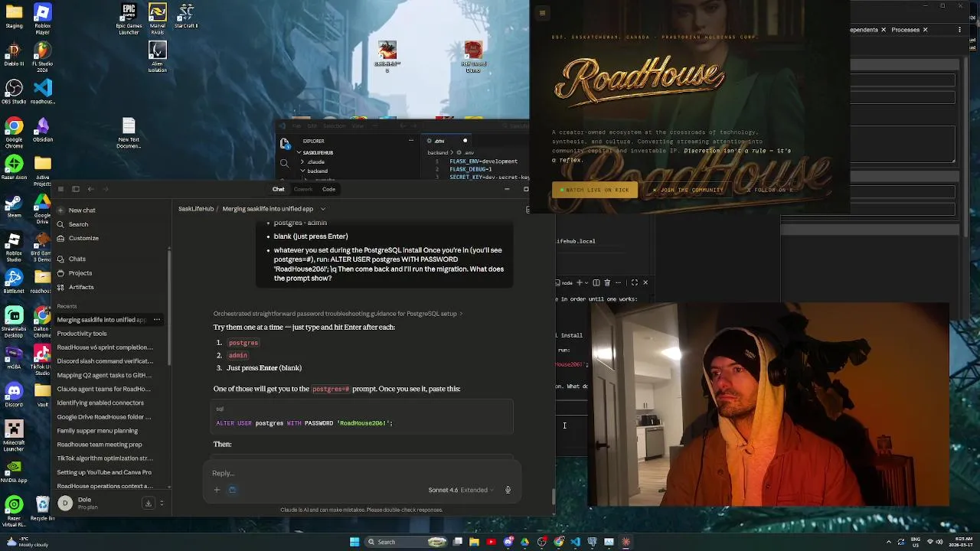980x551 pixels.
Task: Open the FL Studio 2024 desktop icon
Action: [x=43, y=57]
